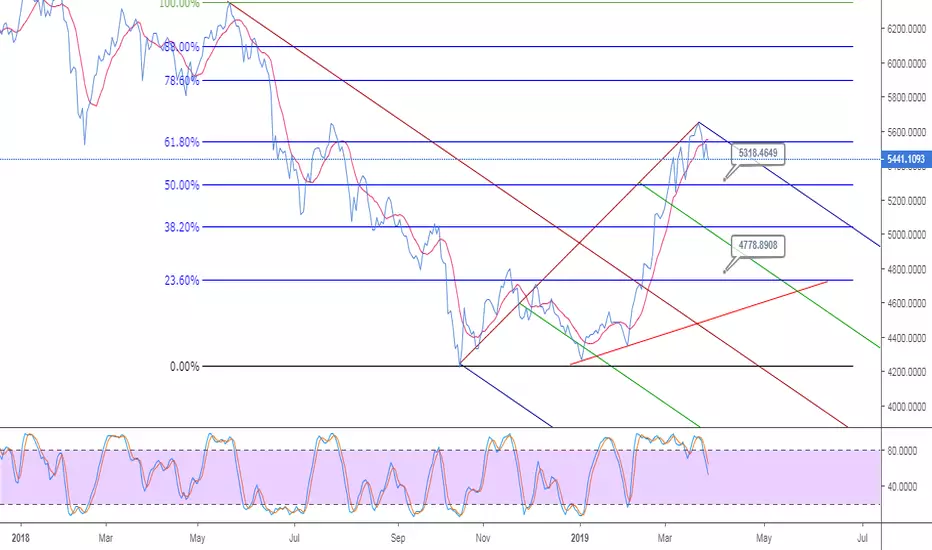932x550 pixels.
Task: Click the 4000.0000 price axis value
Action: (x=906, y=407)
